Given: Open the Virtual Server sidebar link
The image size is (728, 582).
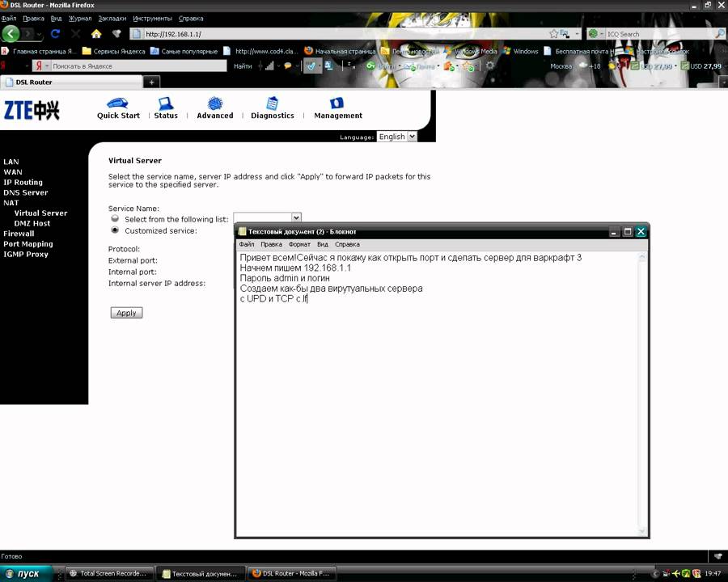Looking at the screenshot, I should click(x=40, y=213).
